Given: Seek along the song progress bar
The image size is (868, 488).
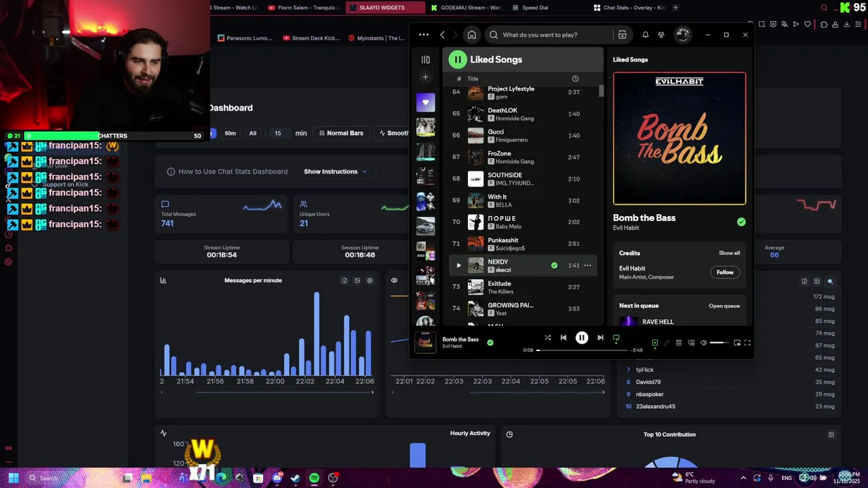Looking at the screenshot, I should pyautogui.click(x=582, y=350).
